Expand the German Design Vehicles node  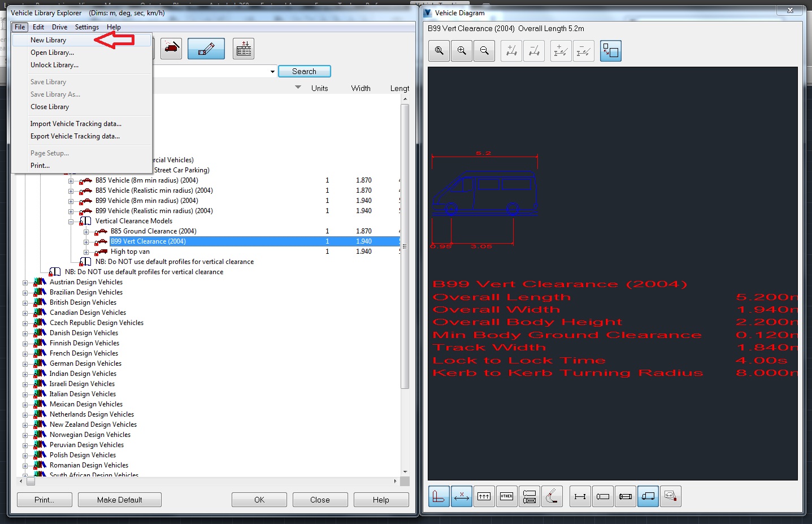(x=25, y=364)
